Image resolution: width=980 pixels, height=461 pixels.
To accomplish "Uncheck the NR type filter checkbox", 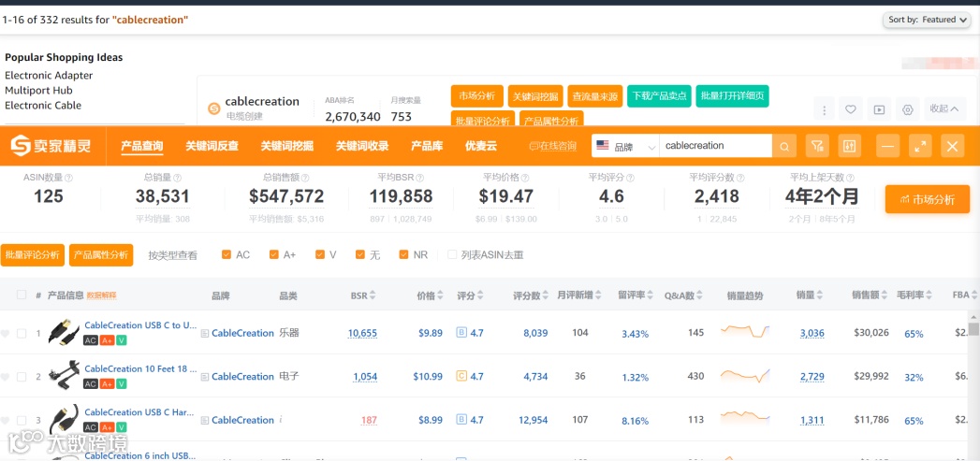I will pyautogui.click(x=403, y=254).
